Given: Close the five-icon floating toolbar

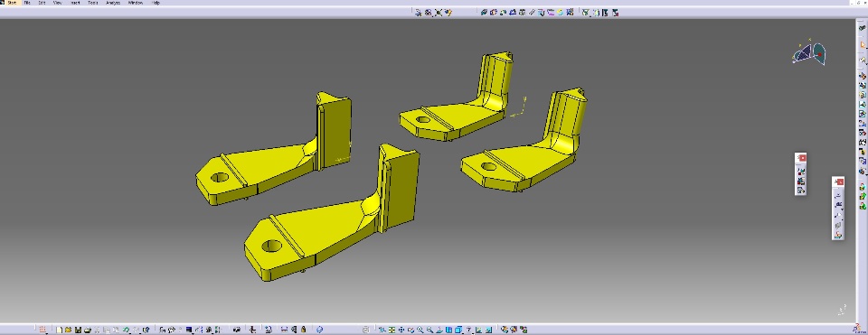Looking at the screenshot, I should [x=839, y=181].
